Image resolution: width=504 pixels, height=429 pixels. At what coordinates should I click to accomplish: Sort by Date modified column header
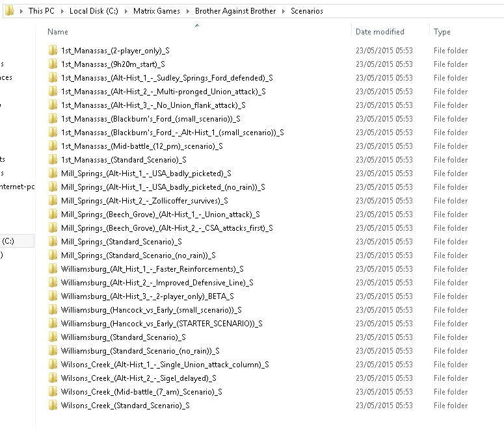pos(380,32)
